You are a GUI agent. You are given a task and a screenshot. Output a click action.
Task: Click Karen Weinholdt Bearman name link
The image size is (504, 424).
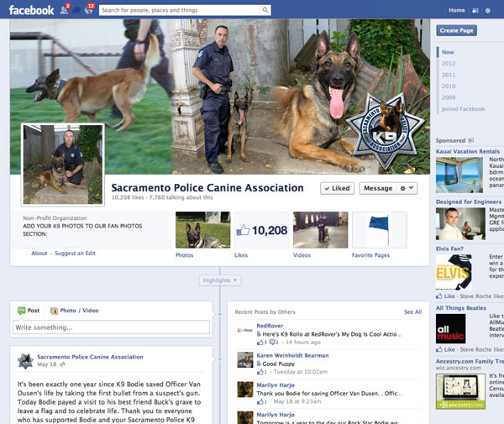(x=292, y=355)
